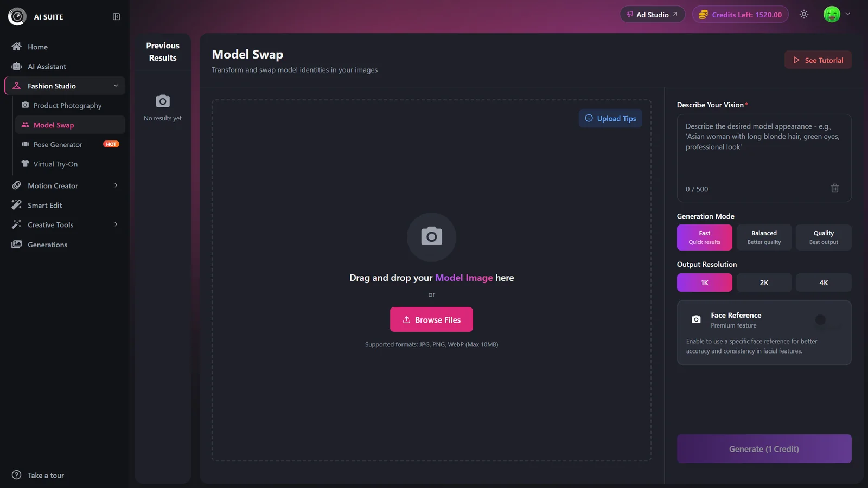Start Take a tour help
Screen dimensions: 868x488
pyautogui.click(x=38, y=475)
